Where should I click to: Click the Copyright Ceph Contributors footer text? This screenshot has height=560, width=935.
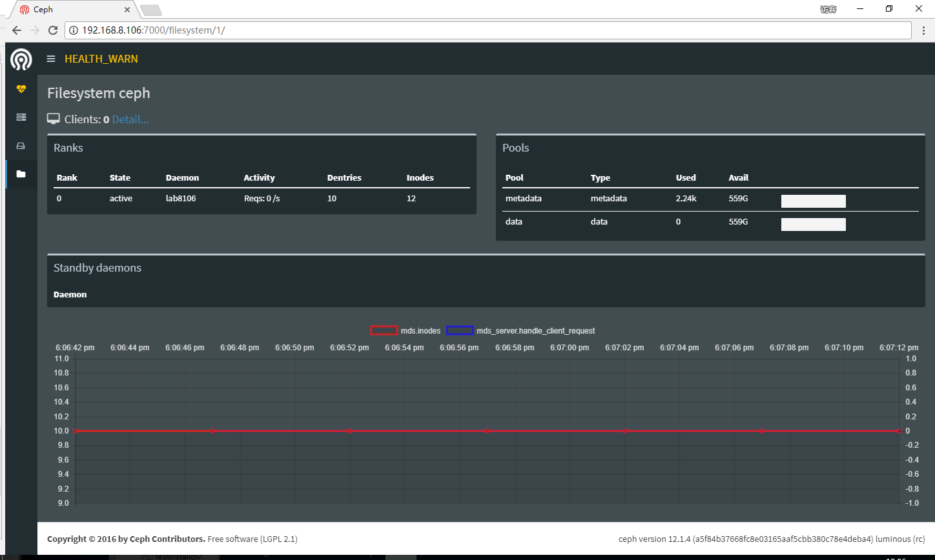click(x=127, y=539)
